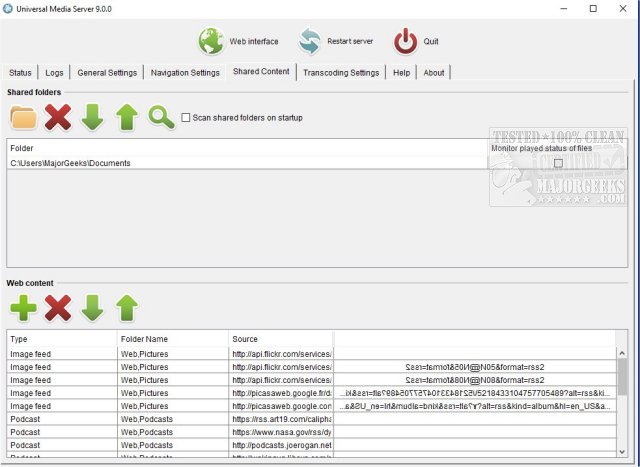
Task: Click the Universal Media Server title icon
Action: tap(8, 9)
